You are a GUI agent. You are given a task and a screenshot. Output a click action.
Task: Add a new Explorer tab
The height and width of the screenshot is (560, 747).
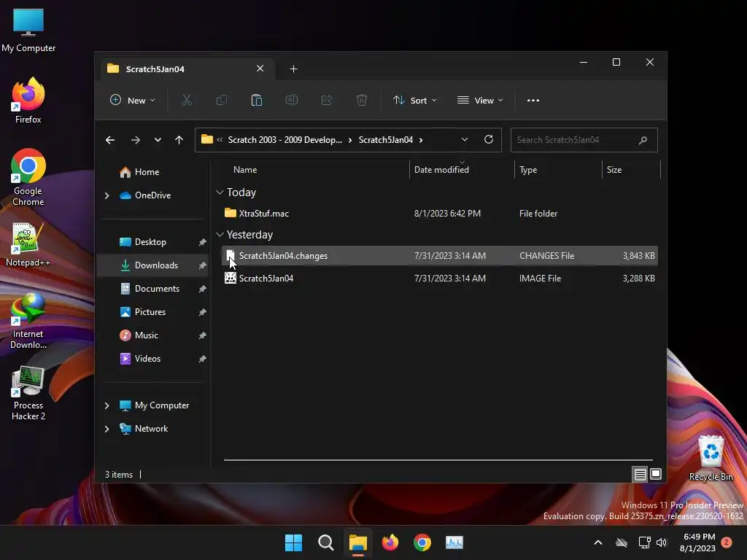coord(293,69)
